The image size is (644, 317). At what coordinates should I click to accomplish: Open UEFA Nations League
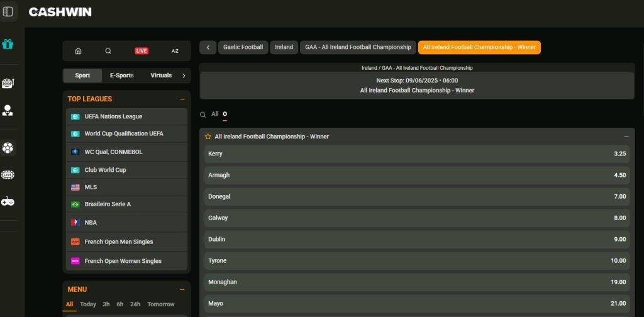point(126,116)
